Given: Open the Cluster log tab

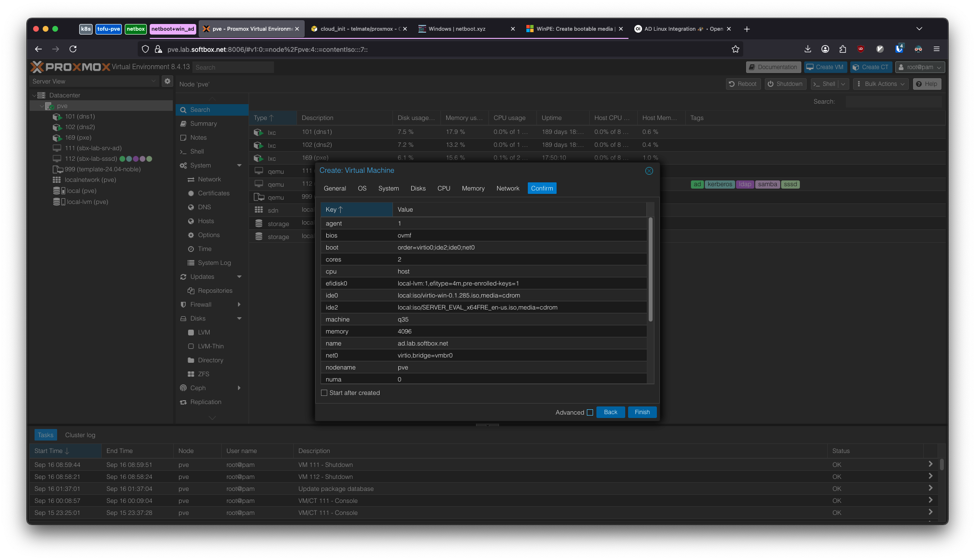Looking at the screenshot, I should coord(80,435).
